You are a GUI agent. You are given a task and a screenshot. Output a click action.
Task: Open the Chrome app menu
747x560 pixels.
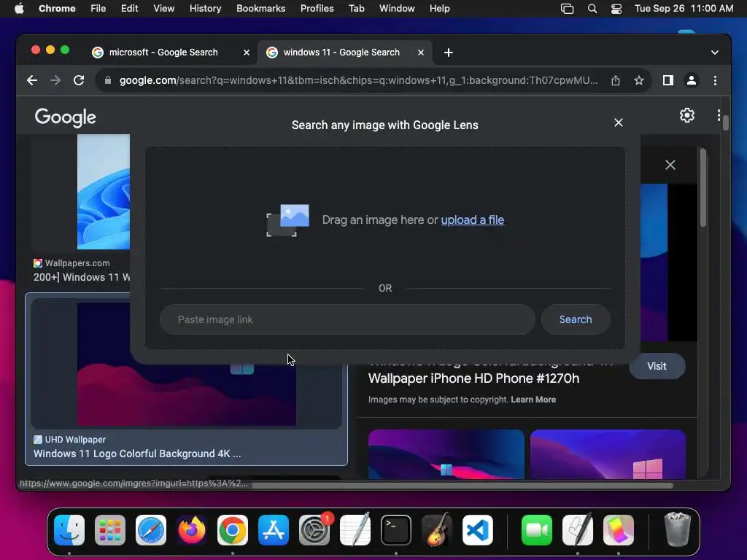pyautogui.click(x=57, y=9)
